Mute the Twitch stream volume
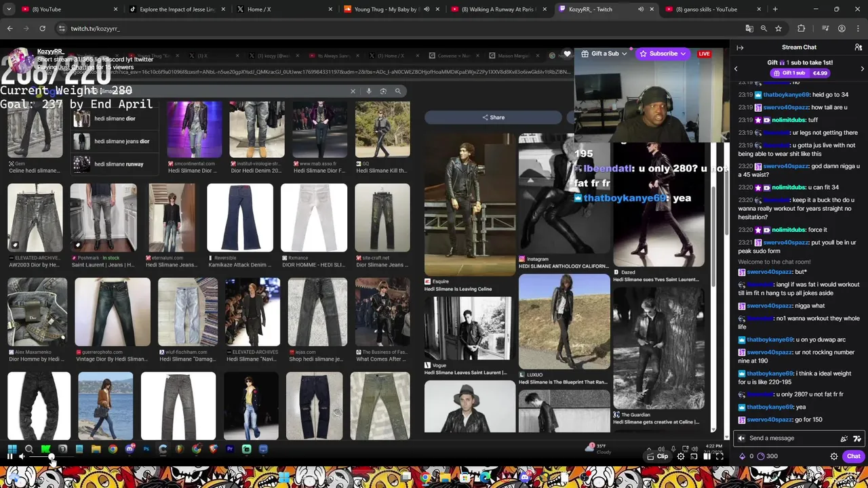 pyautogui.click(x=22, y=456)
